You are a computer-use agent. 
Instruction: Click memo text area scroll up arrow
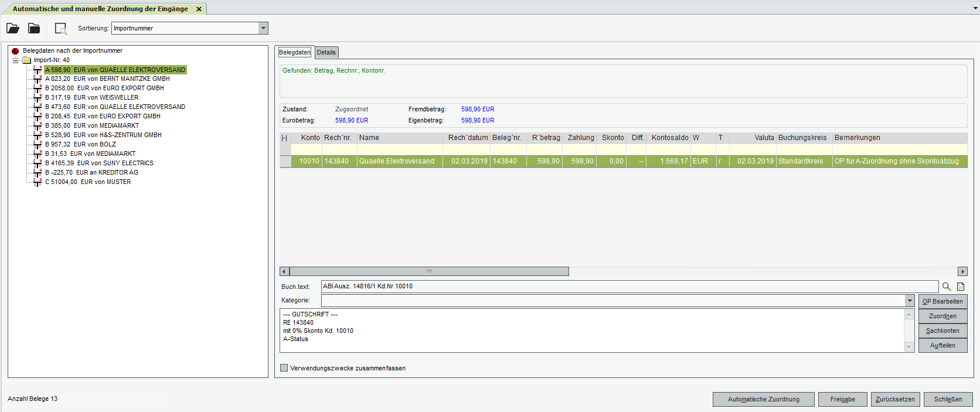(x=909, y=314)
